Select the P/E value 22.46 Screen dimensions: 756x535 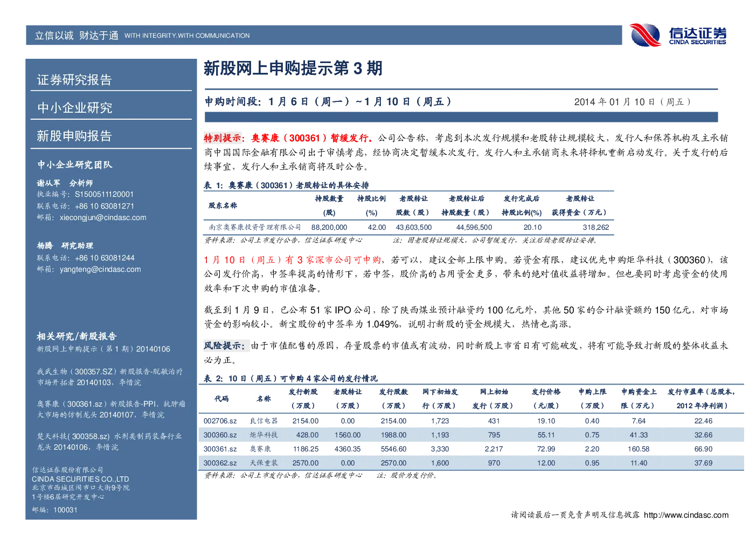[704, 421]
